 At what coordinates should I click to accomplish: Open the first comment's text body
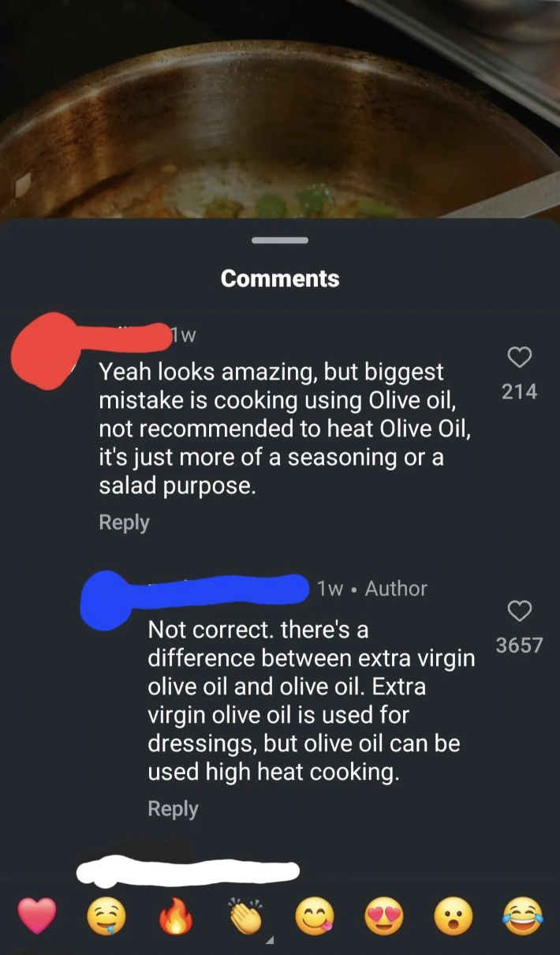coord(289,429)
